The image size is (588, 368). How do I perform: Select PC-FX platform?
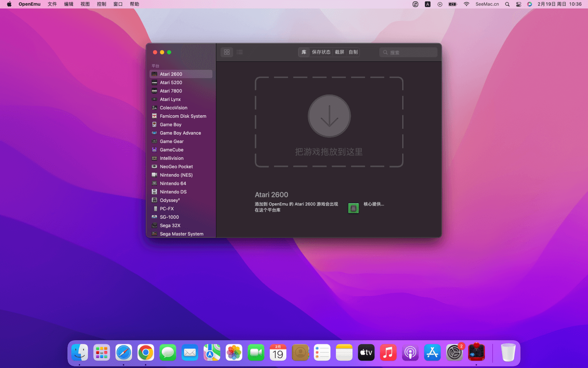181,209
